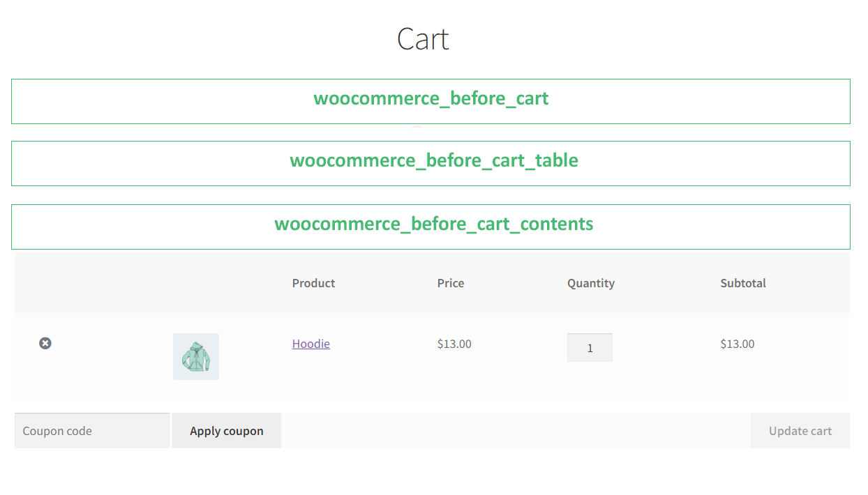Select the Hoodie price $13.00 under Price
Image resolution: width=868 pixels, height=495 pixels.
454,344
